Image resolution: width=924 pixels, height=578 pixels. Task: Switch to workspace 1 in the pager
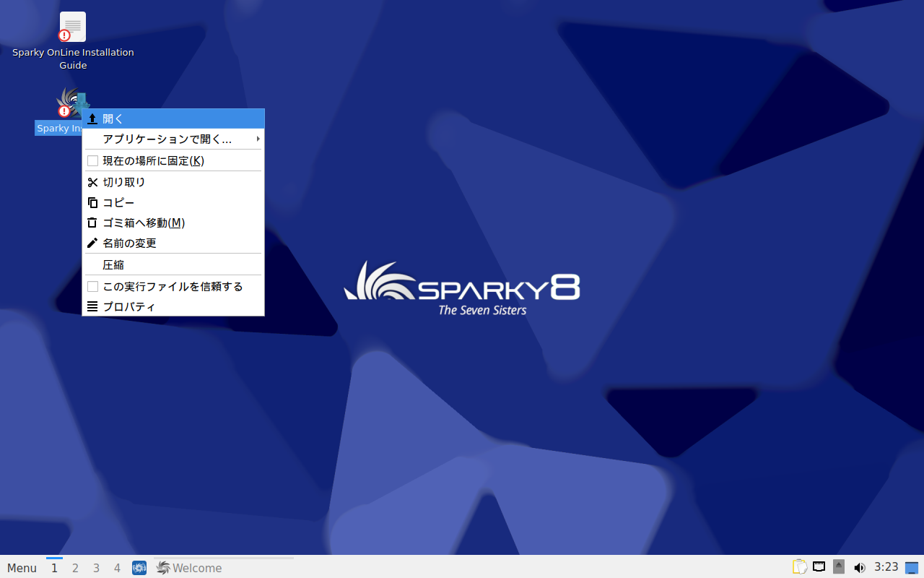(54, 568)
